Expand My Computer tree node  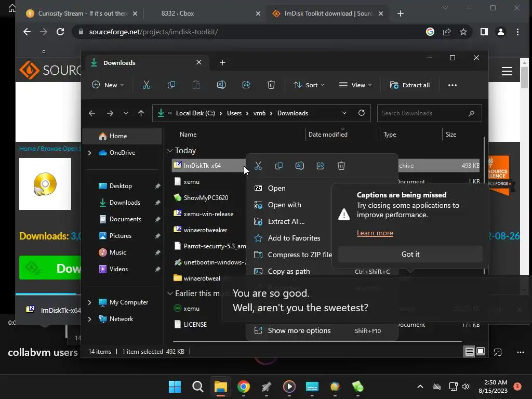click(89, 302)
